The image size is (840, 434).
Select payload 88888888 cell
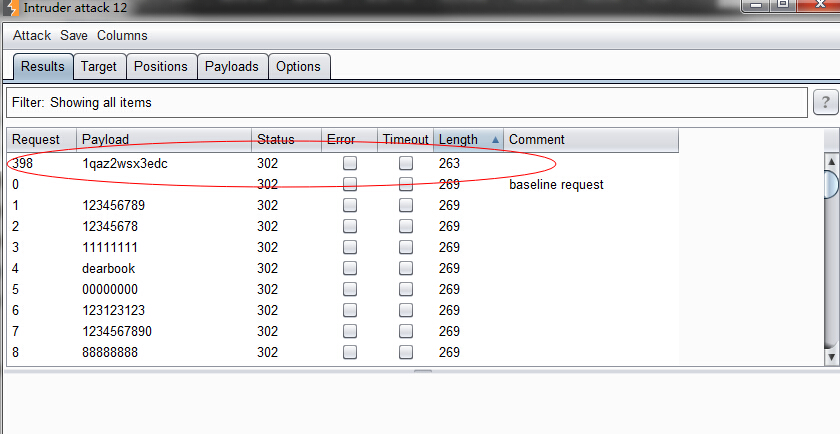pyautogui.click(x=110, y=352)
